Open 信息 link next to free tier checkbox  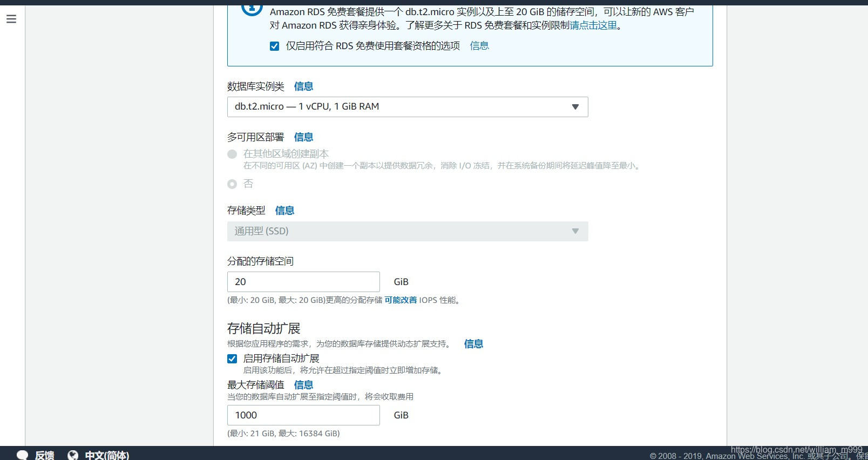point(479,46)
